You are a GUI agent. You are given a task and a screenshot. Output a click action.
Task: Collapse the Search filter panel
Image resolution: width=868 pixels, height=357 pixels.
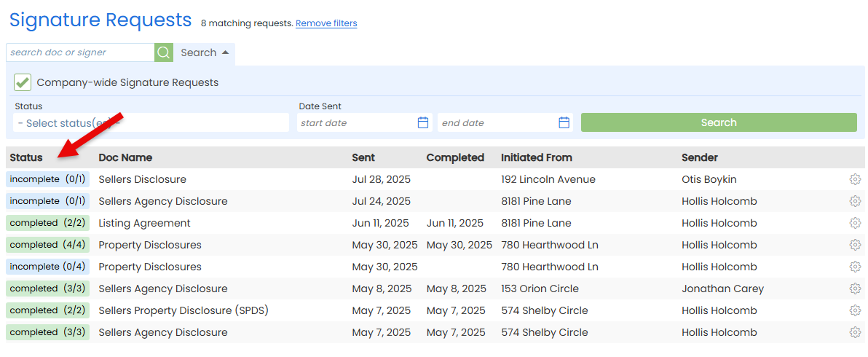tap(205, 52)
